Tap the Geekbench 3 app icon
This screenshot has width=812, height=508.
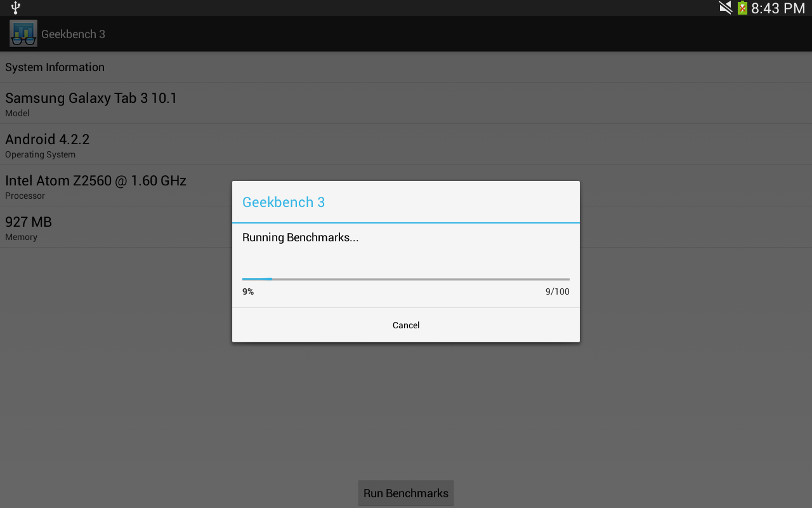coord(23,34)
